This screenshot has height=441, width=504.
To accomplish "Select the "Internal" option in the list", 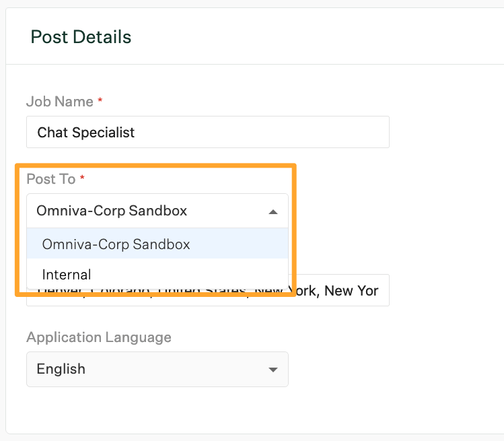I will point(67,275).
